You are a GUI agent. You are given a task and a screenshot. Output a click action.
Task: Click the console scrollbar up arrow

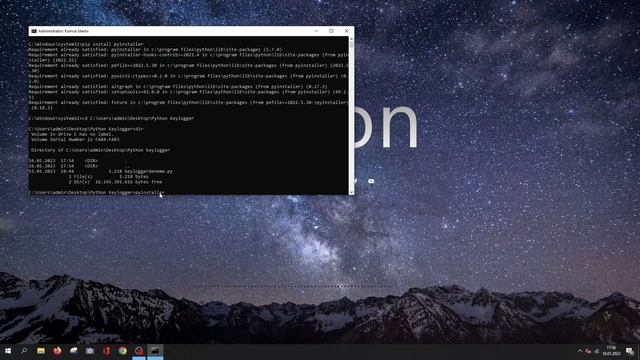pyautogui.click(x=351, y=39)
